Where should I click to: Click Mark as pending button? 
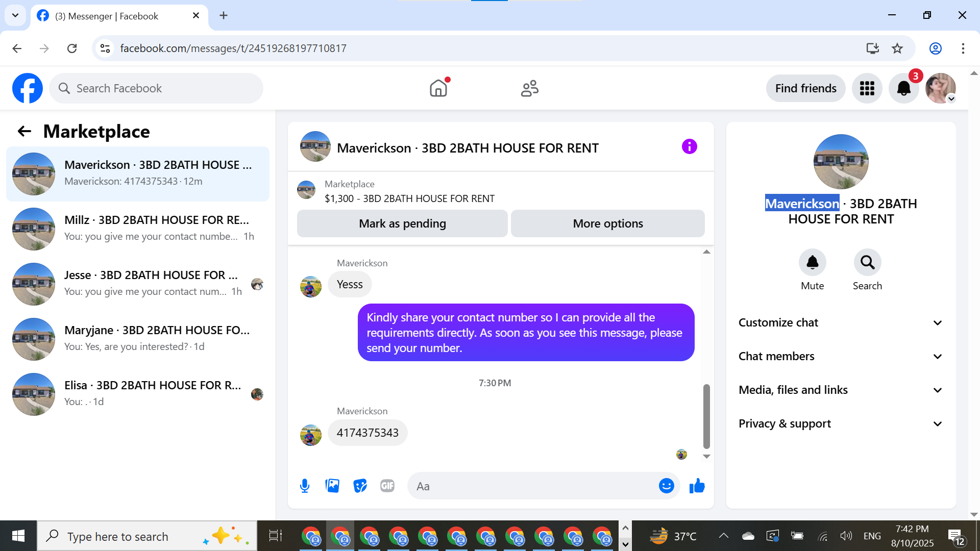402,223
